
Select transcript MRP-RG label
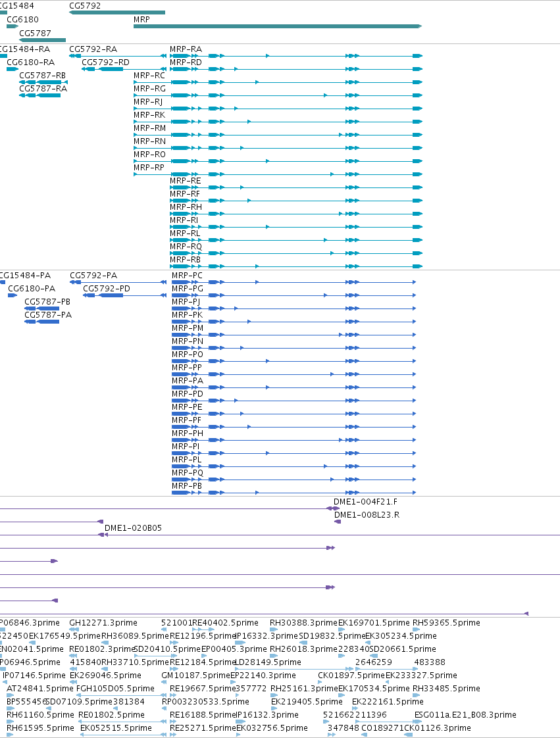[149, 89]
